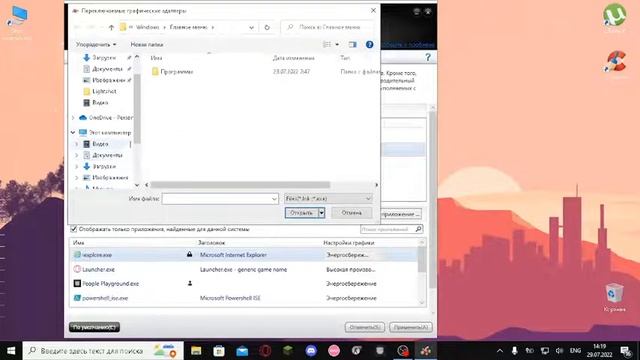Click Windows in the breadcrumb path
This screenshot has height=360, width=640.
tap(147, 27)
